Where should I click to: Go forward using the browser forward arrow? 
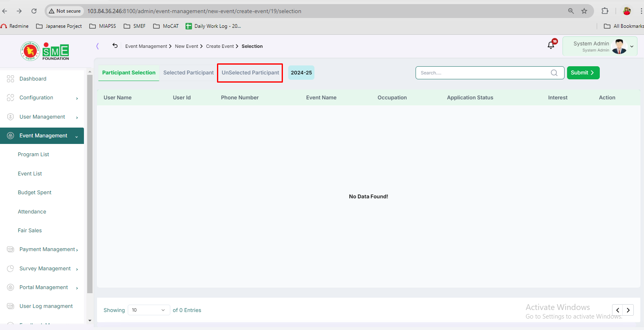(19, 11)
